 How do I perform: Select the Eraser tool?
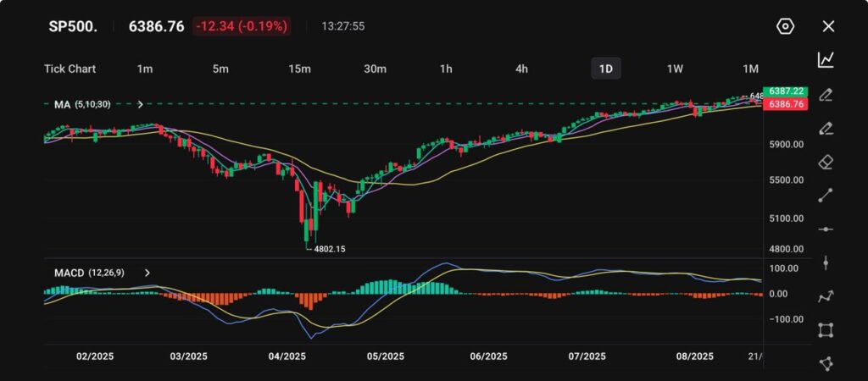click(826, 163)
